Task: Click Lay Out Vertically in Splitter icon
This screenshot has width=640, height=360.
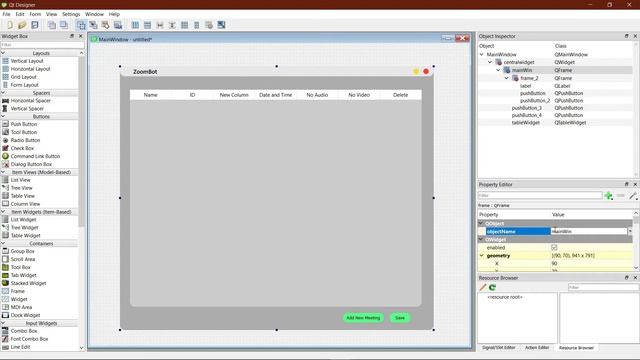Action: pyautogui.click(x=172, y=25)
